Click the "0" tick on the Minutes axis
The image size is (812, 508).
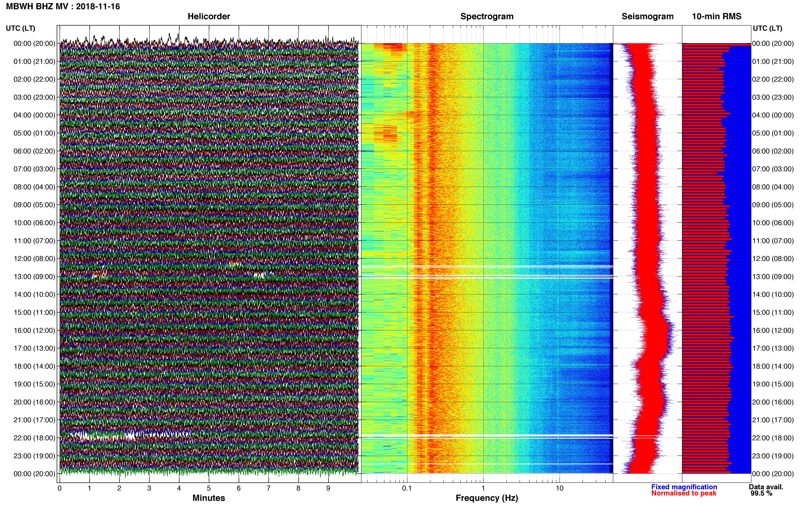[x=60, y=488]
